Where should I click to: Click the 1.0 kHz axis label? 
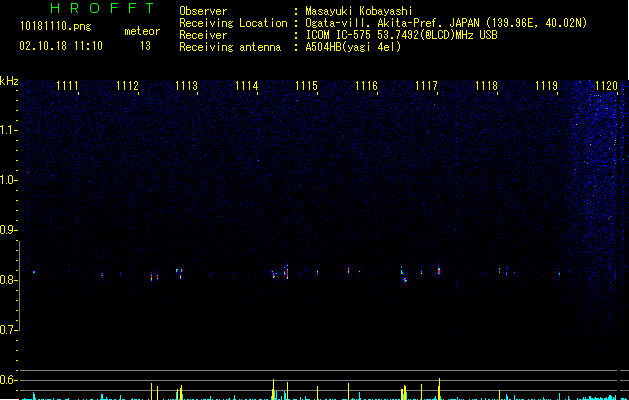click(9, 180)
